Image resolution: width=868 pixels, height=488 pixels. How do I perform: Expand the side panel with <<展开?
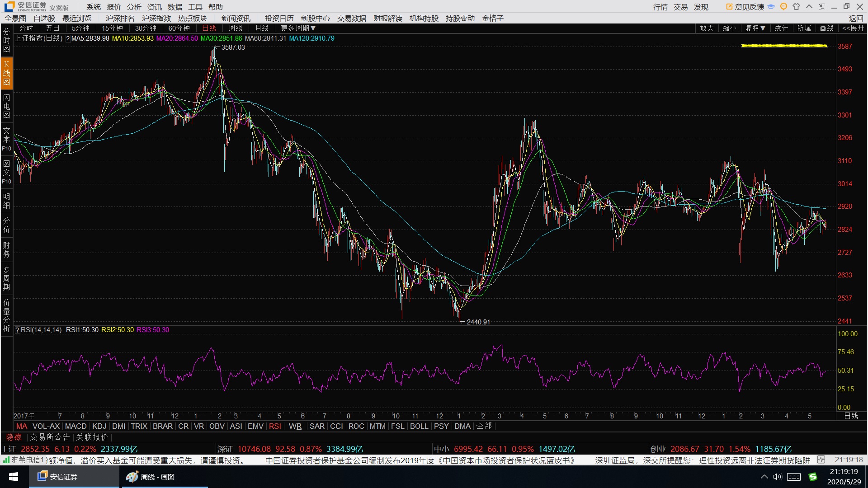(853, 28)
